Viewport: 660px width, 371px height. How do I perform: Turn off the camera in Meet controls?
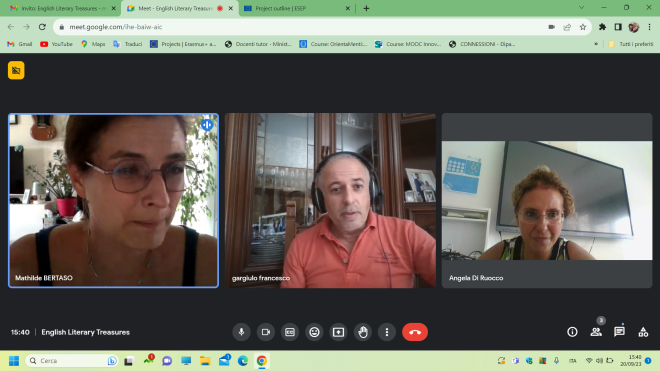coord(266,332)
